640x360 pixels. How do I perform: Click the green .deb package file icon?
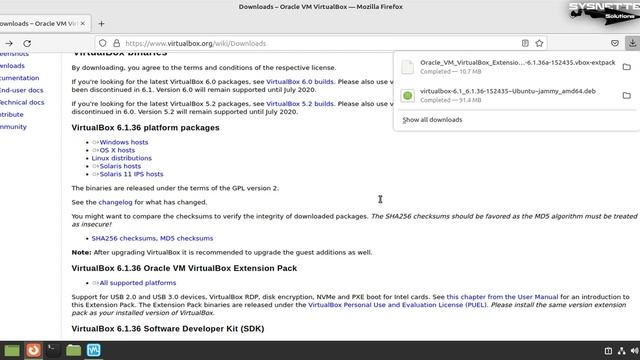coord(407,96)
